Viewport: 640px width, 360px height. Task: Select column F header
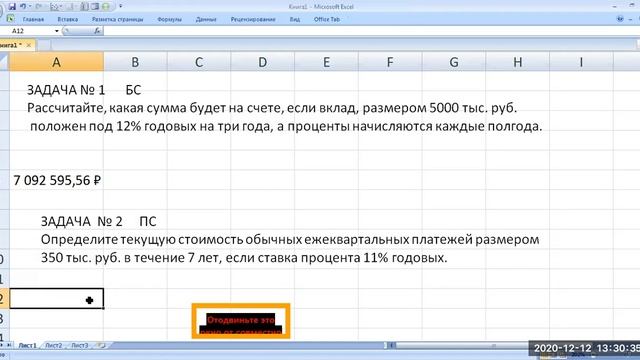pos(390,62)
